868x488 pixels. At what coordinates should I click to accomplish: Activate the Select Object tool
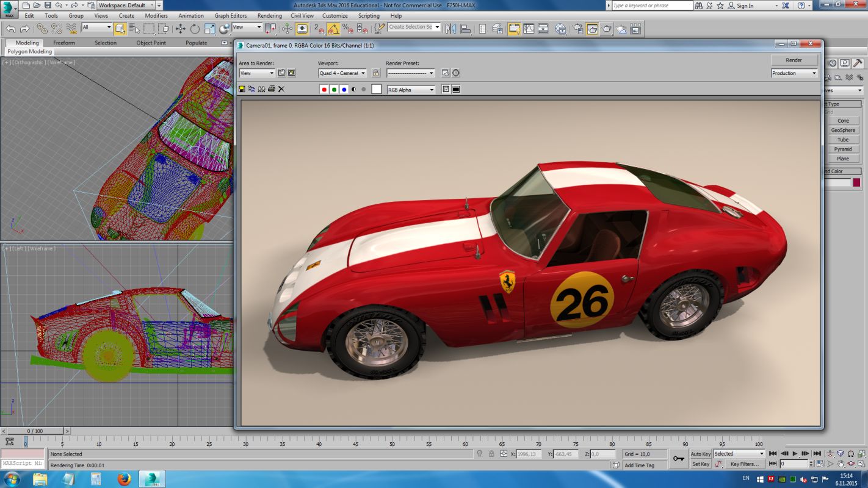click(x=120, y=28)
